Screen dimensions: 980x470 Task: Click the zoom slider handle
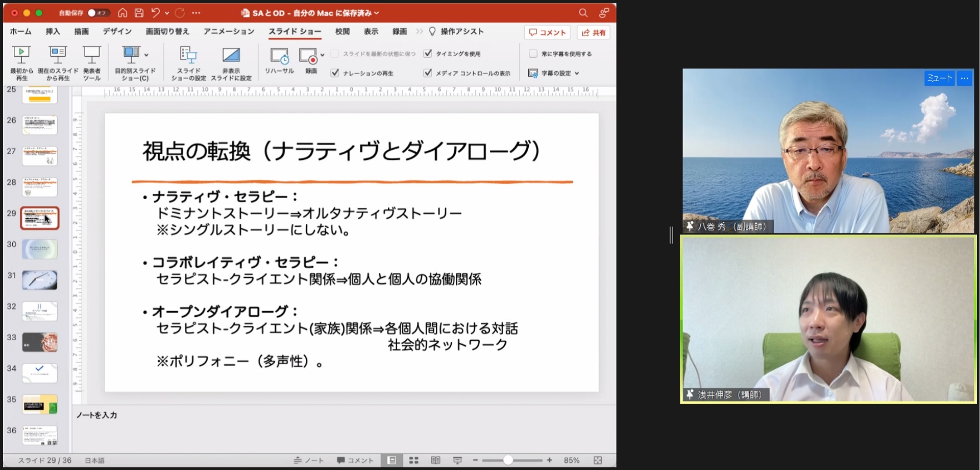click(508, 460)
